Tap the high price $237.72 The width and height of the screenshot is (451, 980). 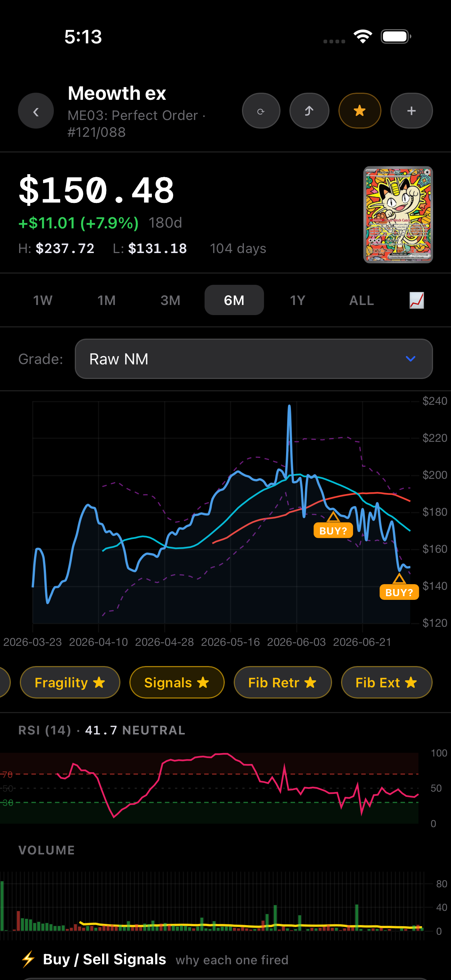tap(65, 249)
